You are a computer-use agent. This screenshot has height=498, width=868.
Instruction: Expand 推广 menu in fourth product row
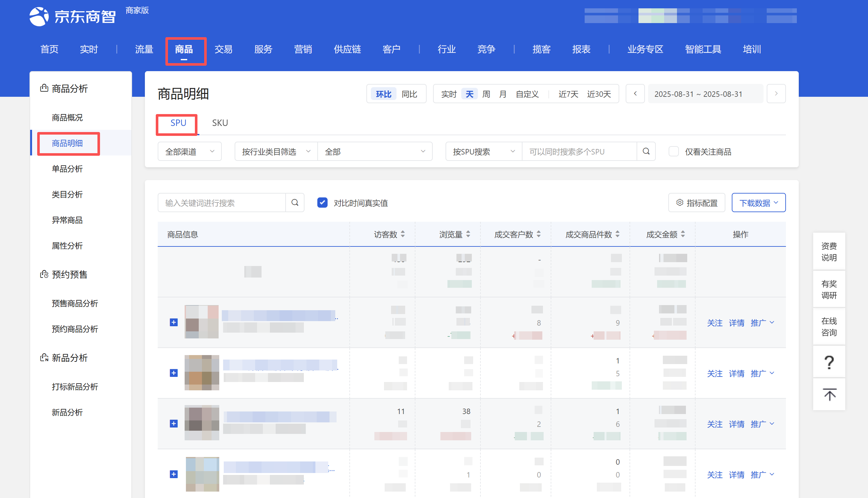[762, 474]
